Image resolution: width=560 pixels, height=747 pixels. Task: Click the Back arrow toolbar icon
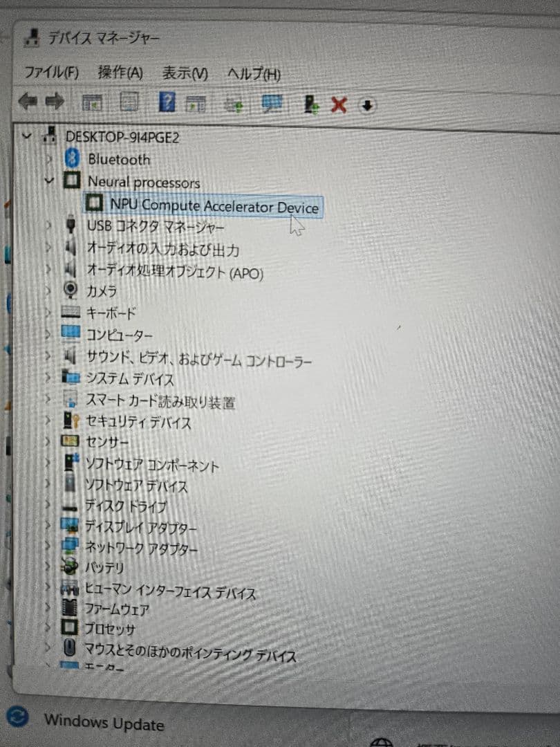click(x=28, y=102)
